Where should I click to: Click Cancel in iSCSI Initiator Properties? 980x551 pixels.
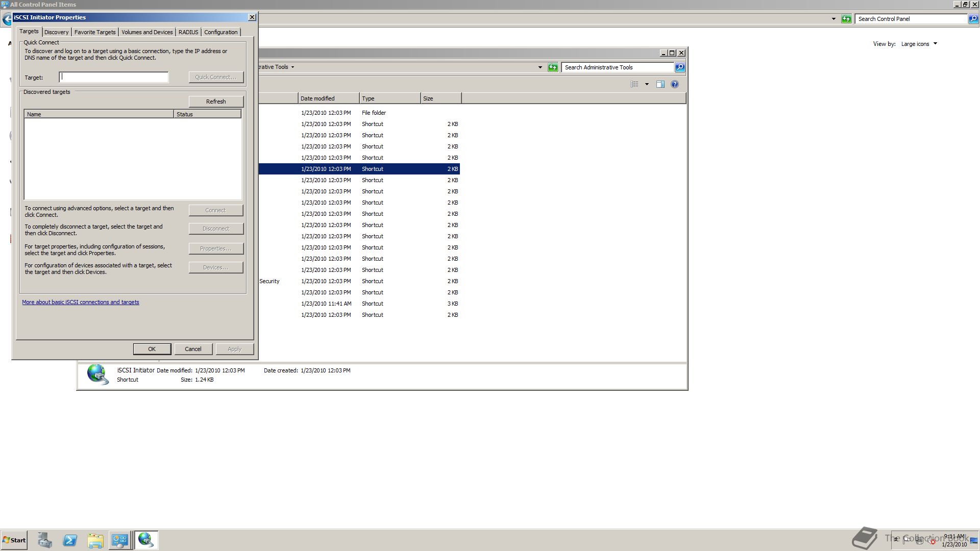point(193,349)
